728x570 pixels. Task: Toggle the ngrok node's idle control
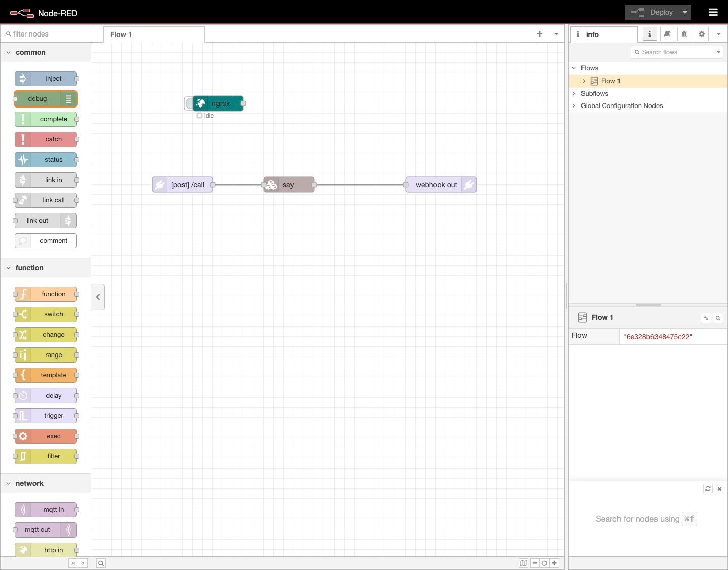pos(199,116)
